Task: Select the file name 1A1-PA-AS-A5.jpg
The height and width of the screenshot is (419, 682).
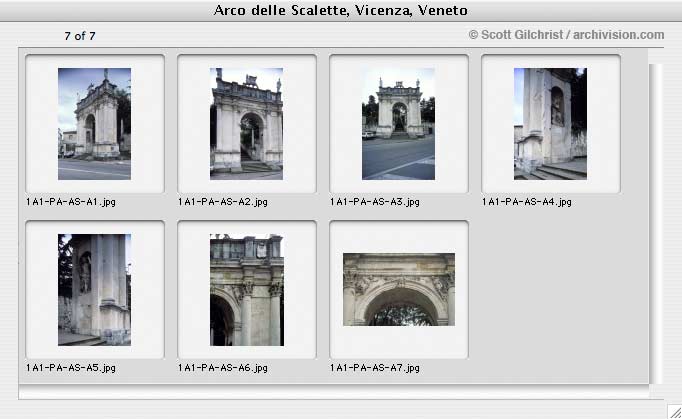Action: (71, 368)
